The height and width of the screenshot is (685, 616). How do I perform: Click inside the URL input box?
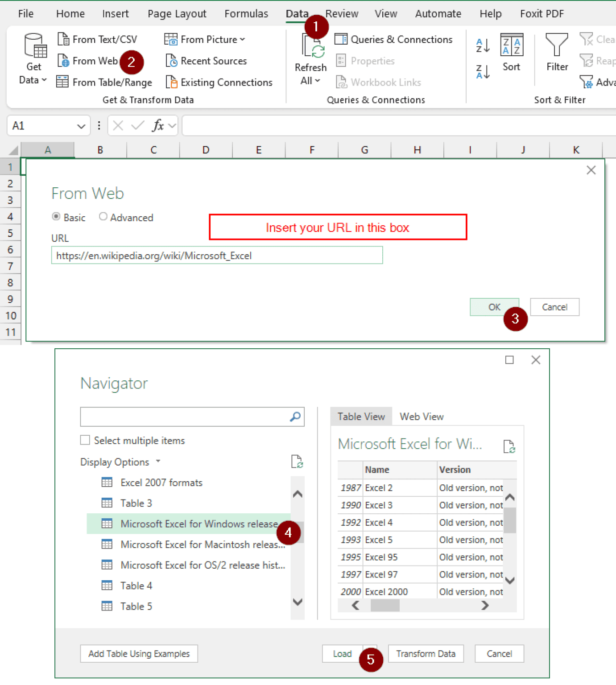click(217, 255)
